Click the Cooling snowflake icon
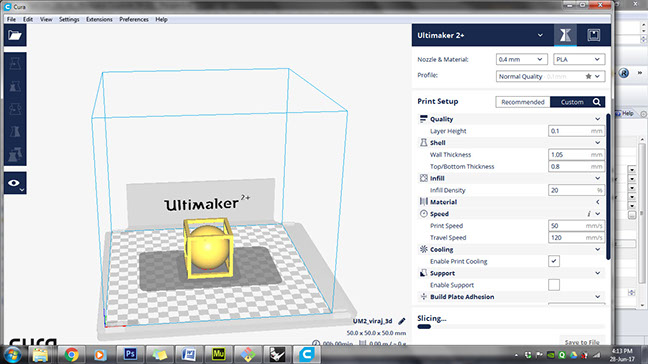Screen dimensions: 648x364 pyautogui.click(x=423, y=249)
